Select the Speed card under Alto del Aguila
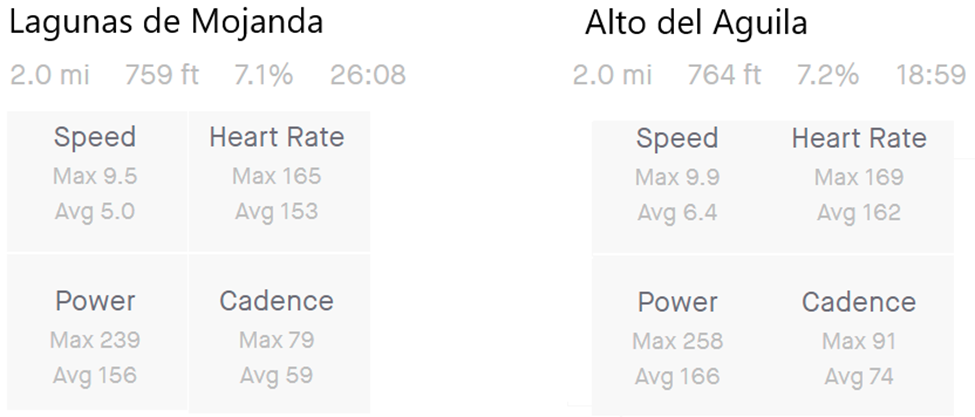 click(680, 186)
